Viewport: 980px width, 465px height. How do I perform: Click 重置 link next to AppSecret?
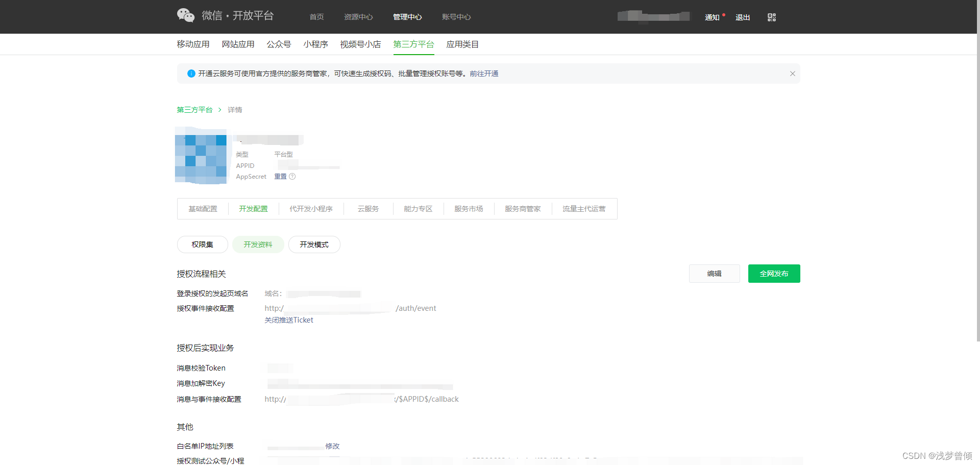pyautogui.click(x=280, y=177)
